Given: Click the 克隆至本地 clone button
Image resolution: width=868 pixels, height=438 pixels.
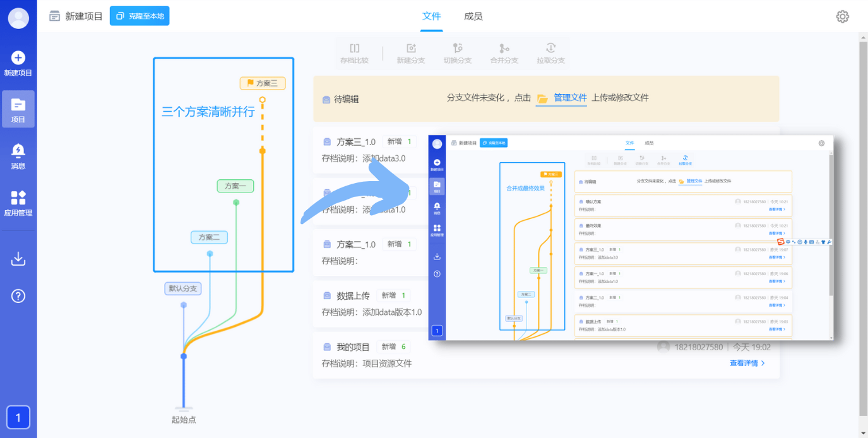Looking at the screenshot, I should coord(139,16).
